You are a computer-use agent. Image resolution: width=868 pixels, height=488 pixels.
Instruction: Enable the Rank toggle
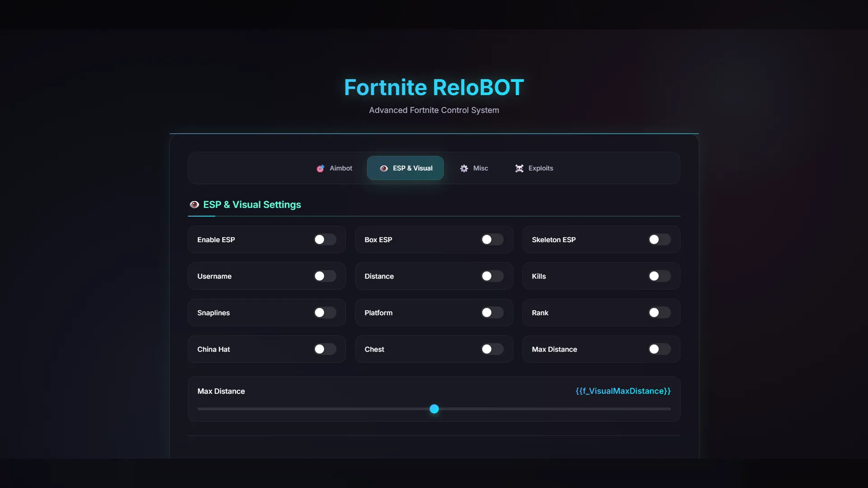click(x=660, y=313)
